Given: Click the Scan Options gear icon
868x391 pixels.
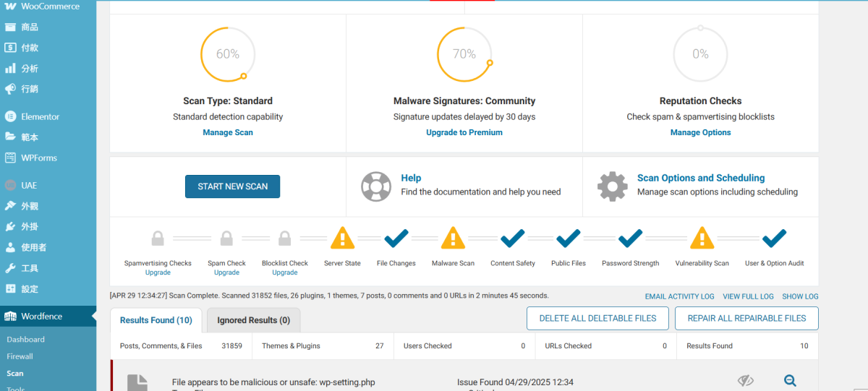Looking at the screenshot, I should [x=613, y=186].
